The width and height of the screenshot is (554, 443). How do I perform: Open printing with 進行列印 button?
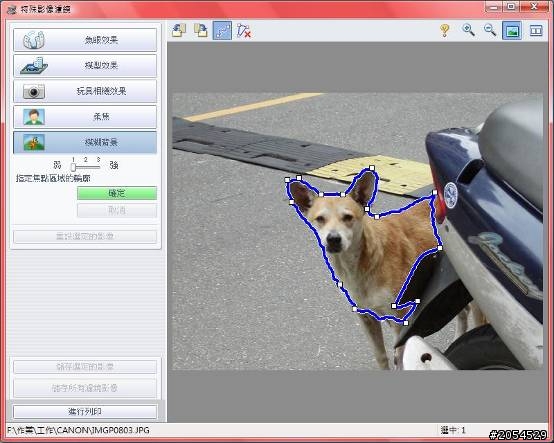[x=85, y=412]
